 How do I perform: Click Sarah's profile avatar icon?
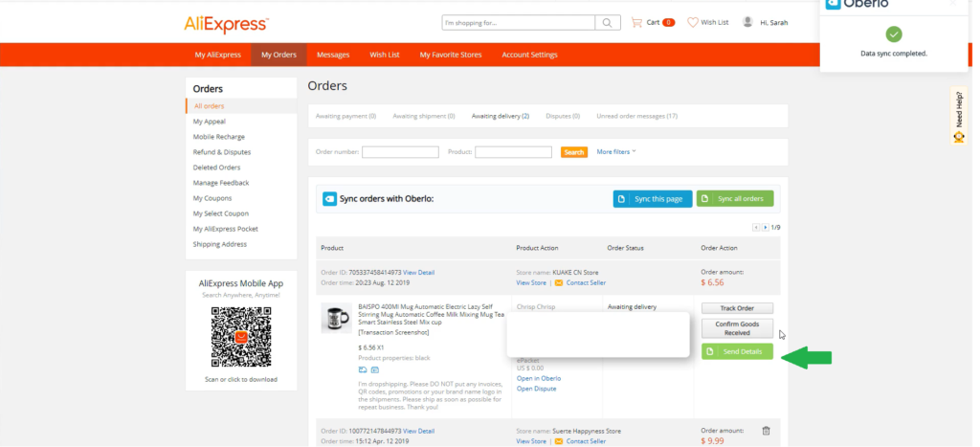[x=747, y=22]
